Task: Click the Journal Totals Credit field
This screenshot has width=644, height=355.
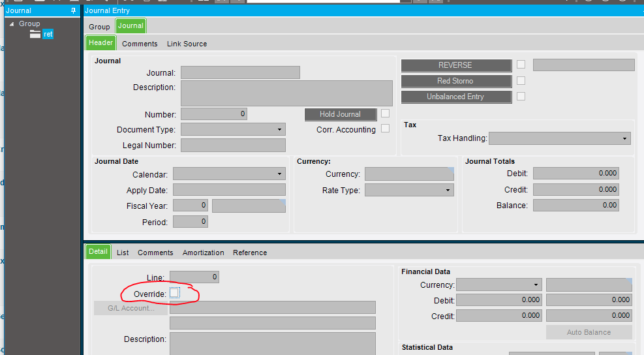Action: (x=576, y=189)
